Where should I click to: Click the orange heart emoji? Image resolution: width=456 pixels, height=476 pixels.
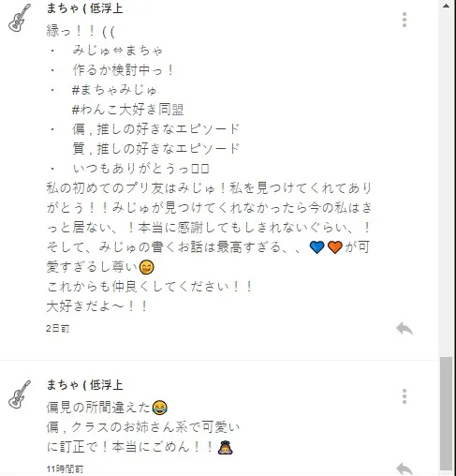click(x=335, y=247)
